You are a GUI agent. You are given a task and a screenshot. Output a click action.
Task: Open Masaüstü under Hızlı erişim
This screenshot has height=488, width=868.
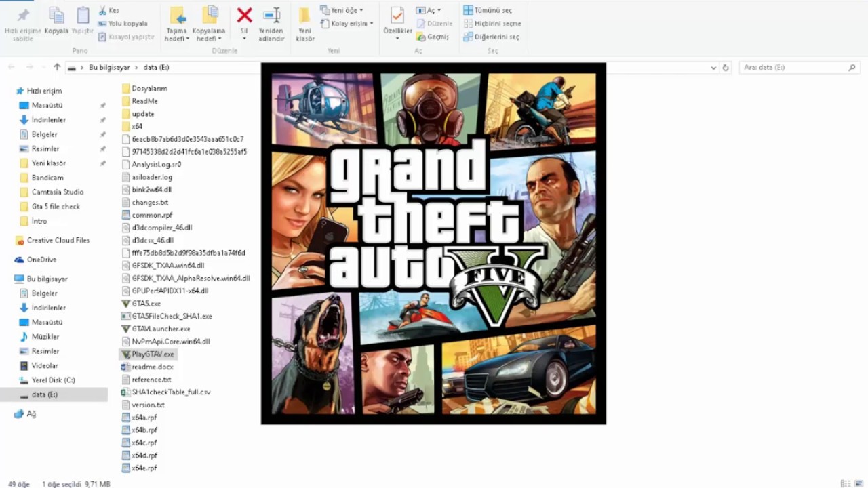pyautogui.click(x=47, y=105)
